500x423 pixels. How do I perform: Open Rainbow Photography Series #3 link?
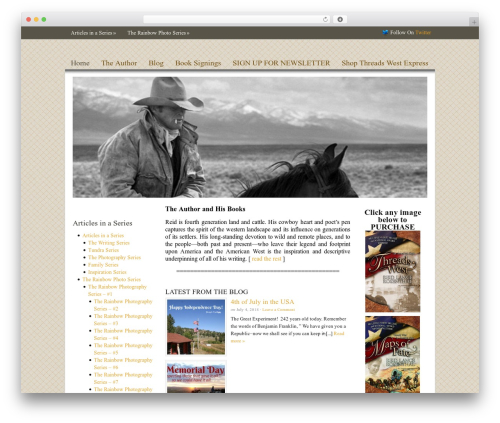pos(123,320)
